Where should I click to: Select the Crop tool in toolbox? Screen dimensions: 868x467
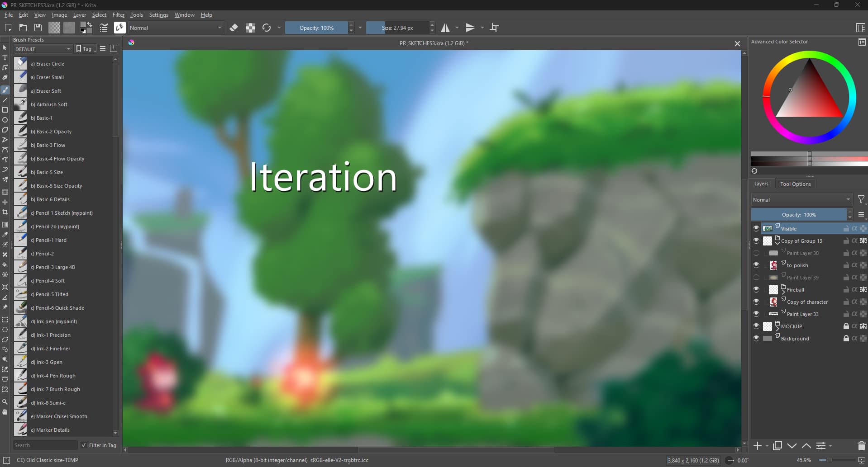click(x=5, y=212)
